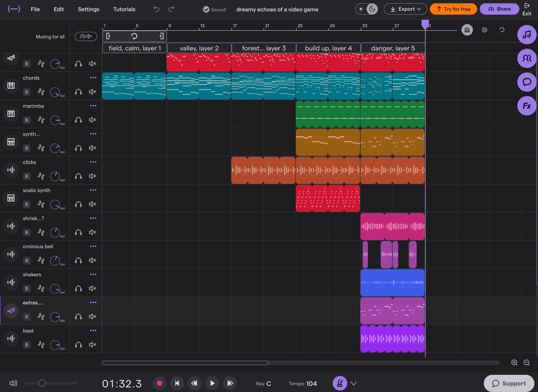This screenshot has height=392, width=538.
Task: Open the chat comments panel
Action: [527, 82]
